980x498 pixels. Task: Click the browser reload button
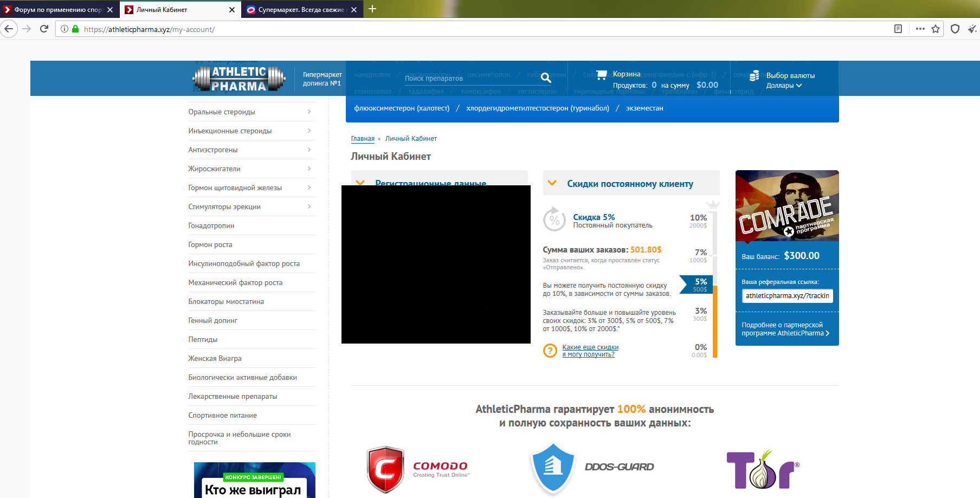(x=44, y=29)
